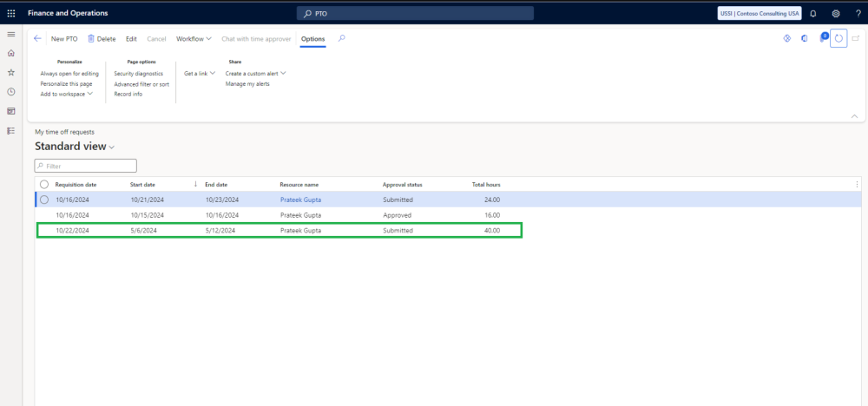Open Manage my alerts
The image size is (868, 406).
[x=247, y=83]
